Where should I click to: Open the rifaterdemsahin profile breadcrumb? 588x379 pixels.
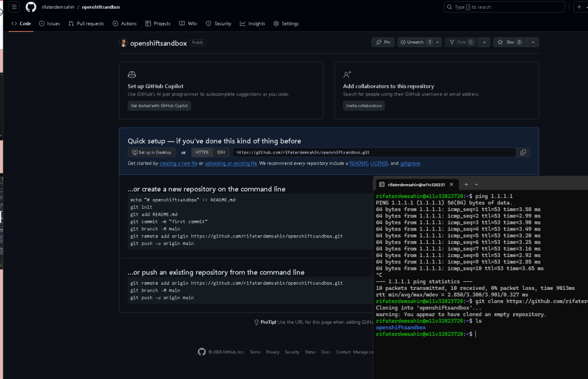(x=57, y=7)
